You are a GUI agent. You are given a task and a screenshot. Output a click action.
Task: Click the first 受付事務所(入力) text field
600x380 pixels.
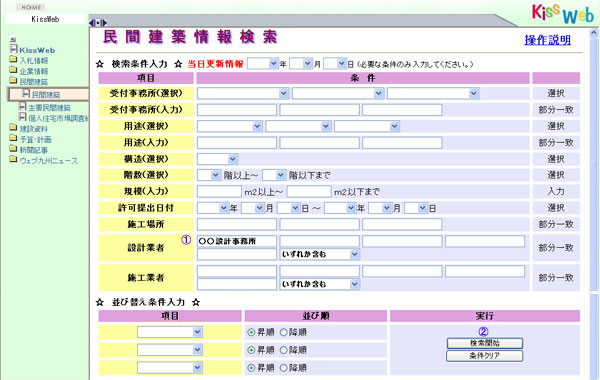(x=237, y=110)
